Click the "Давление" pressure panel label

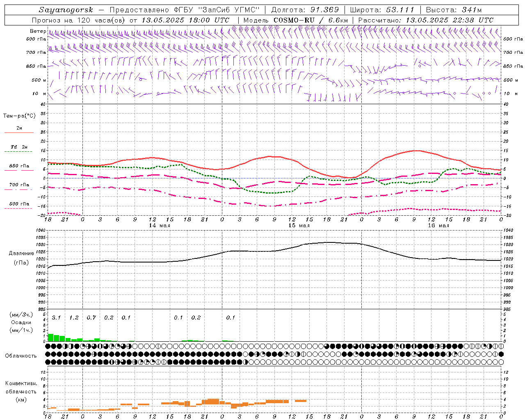[21, 253]
